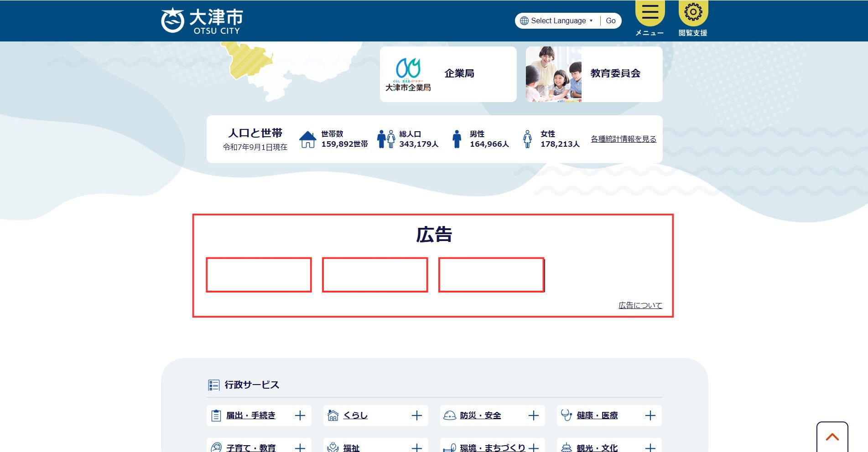Open the 福祉 link

(351, 447)
